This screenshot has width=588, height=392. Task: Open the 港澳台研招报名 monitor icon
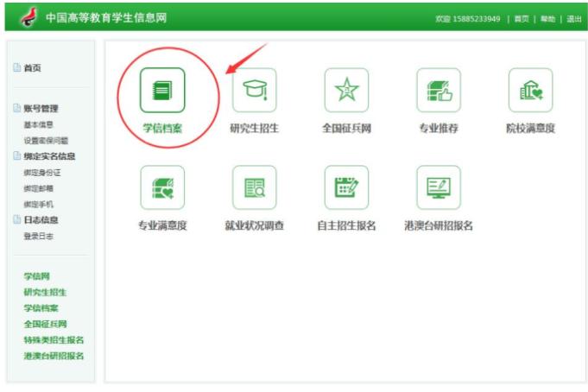coord(439,187)
